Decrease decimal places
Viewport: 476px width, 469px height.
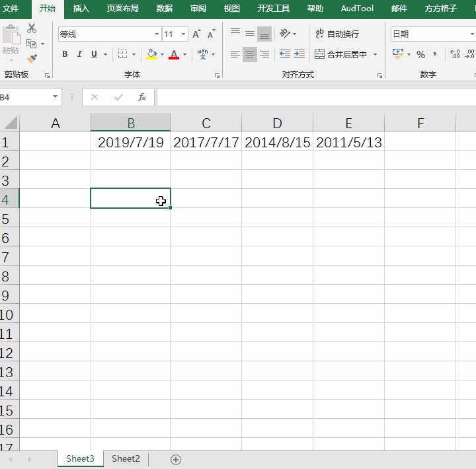click(x=469, y=54)
